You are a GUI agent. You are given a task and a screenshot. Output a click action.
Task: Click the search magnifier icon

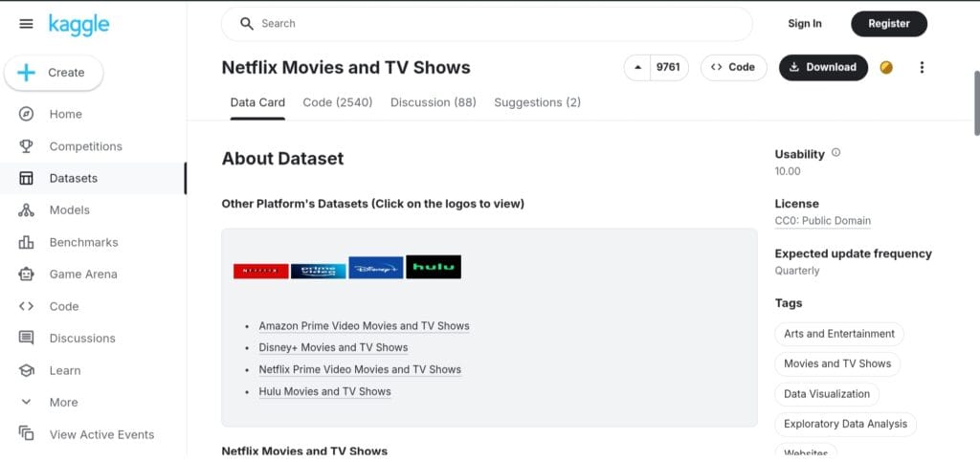point(247,24)
